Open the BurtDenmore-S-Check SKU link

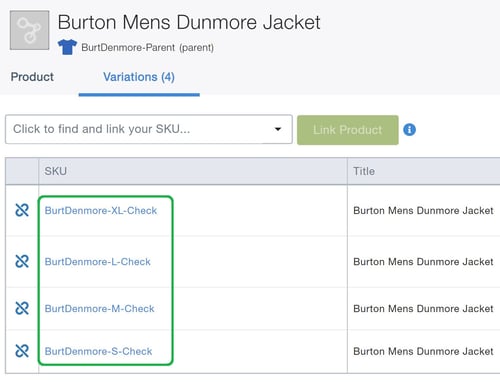[98, 351]
